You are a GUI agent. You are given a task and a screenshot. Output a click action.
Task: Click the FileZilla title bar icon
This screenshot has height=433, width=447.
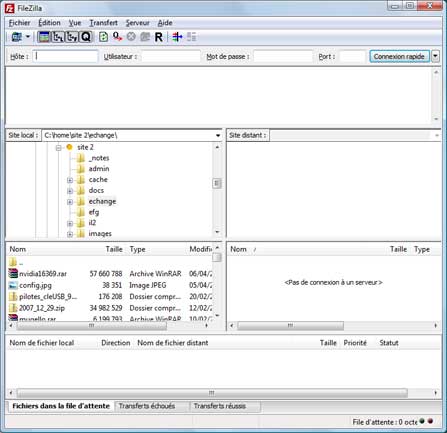click(x=10, y=8)
